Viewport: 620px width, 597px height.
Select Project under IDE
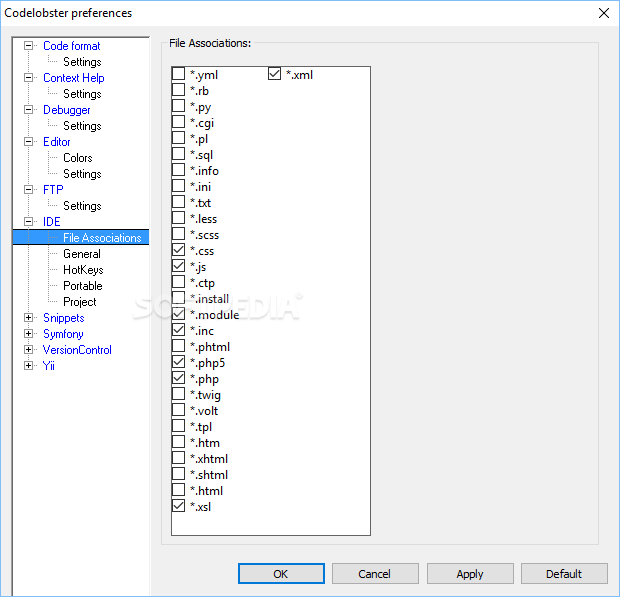(x=79, y=302)
